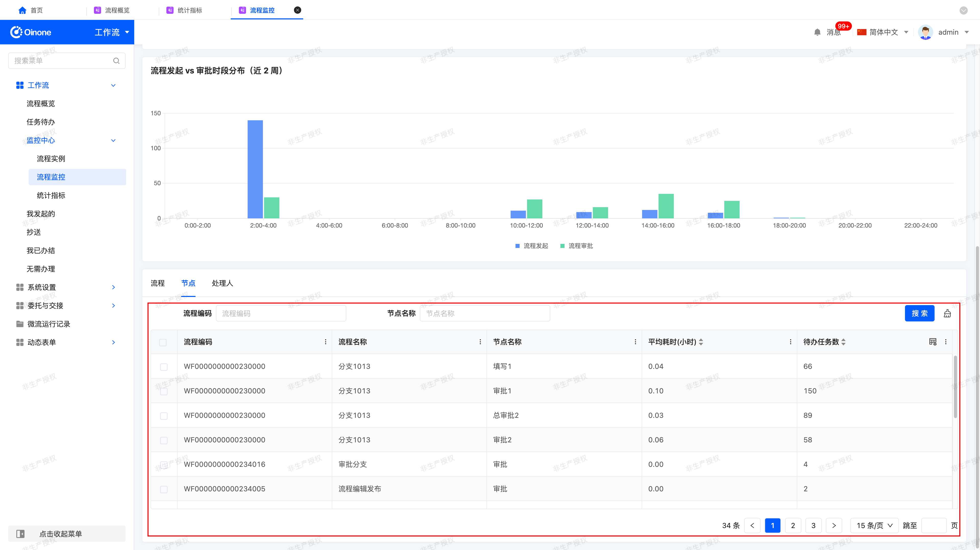Sort by 平均耗时(小时) column
The image size is (980, 550).
point(701,342)
